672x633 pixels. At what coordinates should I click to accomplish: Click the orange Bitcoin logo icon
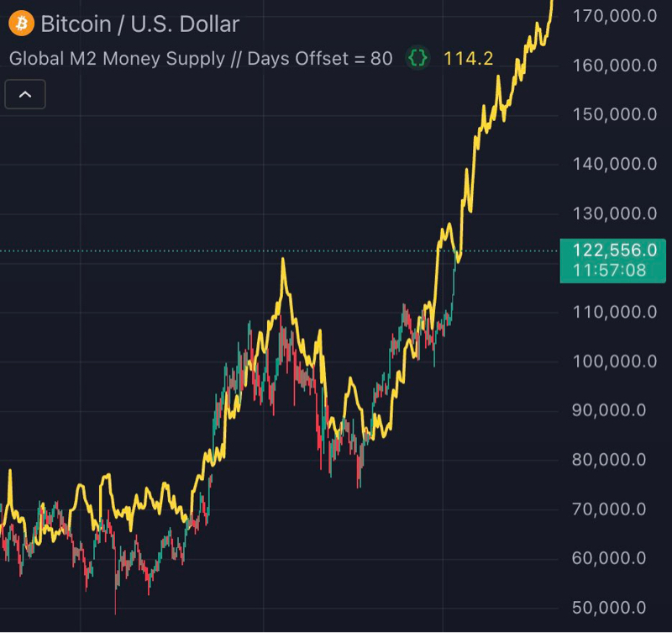click(21, 24)
